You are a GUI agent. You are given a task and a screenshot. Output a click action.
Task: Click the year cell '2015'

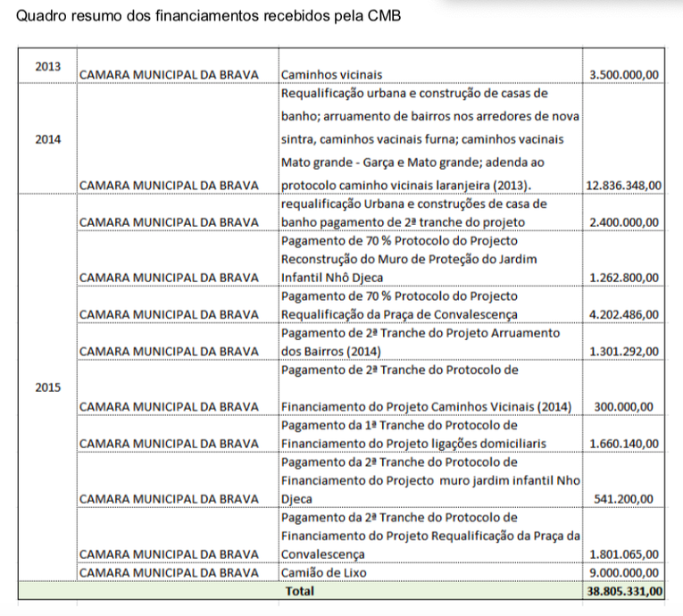click(x=48, y=387)
